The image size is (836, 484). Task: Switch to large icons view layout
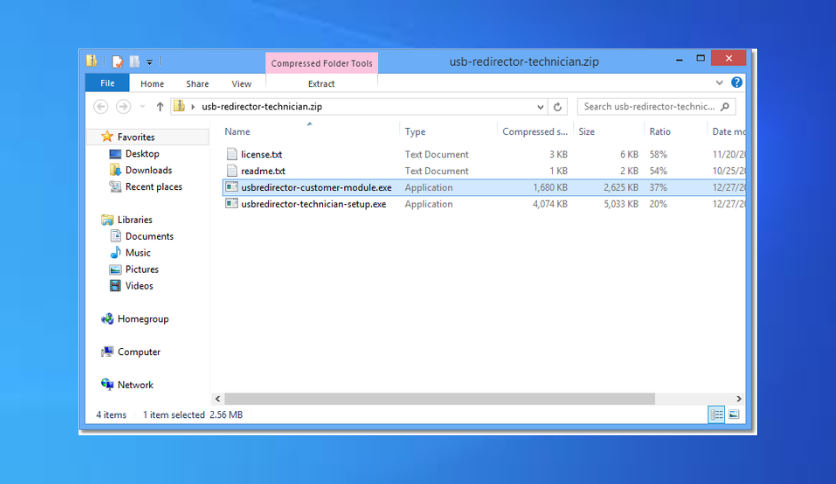click(x=734, y=414)
